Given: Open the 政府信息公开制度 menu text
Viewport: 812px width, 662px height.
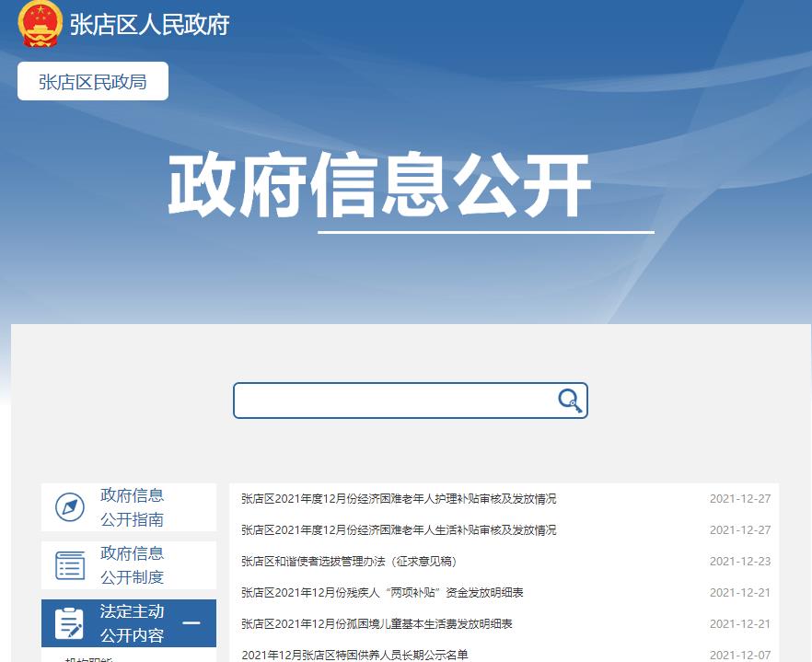Looking at the screenshot, I should coord(132,565).
